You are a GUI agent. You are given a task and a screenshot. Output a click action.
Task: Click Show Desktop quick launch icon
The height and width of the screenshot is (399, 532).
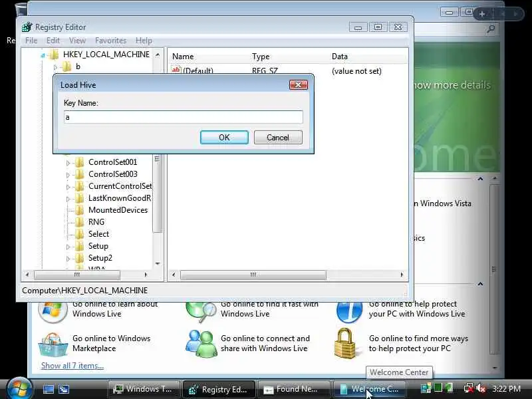(x=48, y=389)
